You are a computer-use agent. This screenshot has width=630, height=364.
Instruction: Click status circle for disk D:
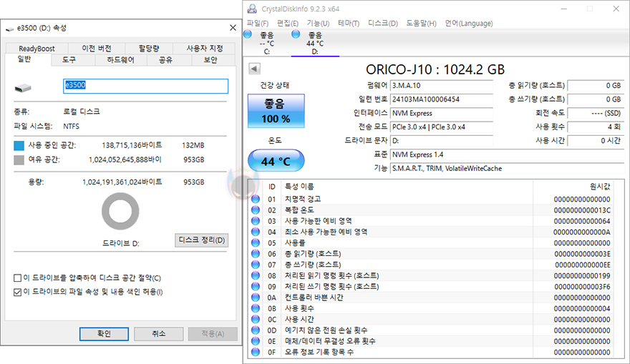pyautogui.click(x=296, y=34)
